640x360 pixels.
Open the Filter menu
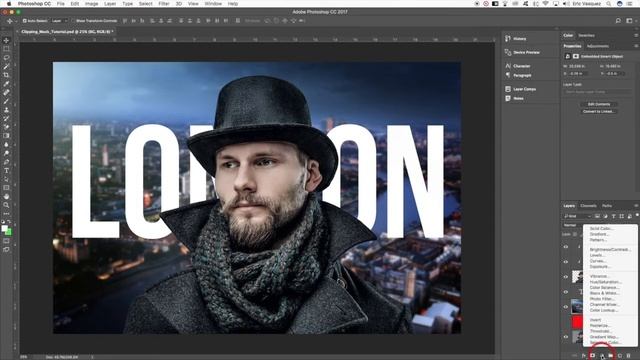point(164,4)
